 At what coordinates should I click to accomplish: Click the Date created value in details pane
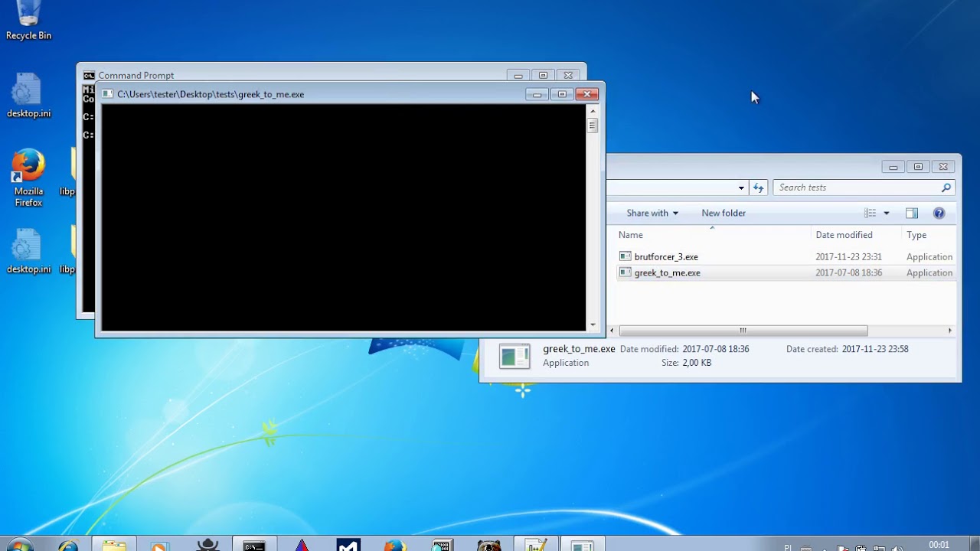click(875, 349)
